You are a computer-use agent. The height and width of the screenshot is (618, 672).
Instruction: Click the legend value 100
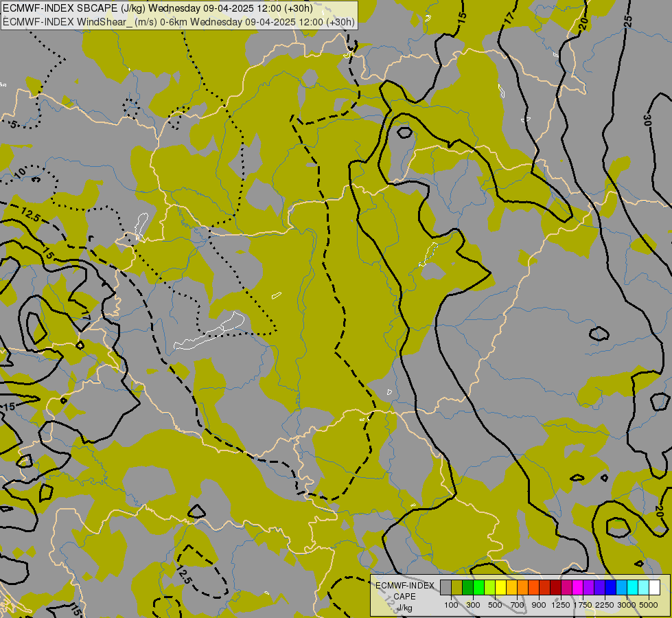[451, 605]
